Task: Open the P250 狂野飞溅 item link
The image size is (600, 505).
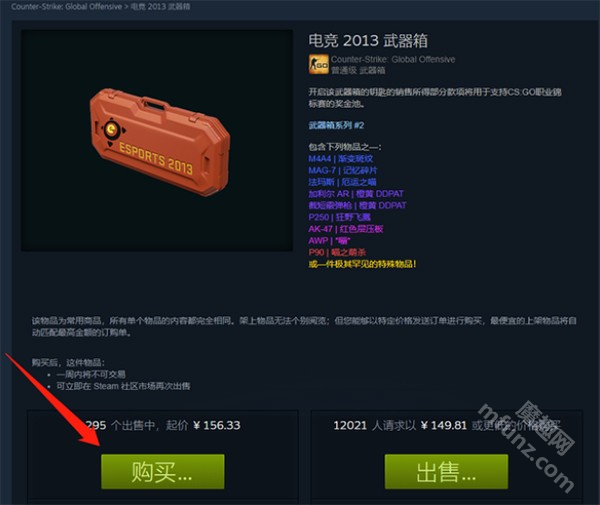Action: pos(339,217)
